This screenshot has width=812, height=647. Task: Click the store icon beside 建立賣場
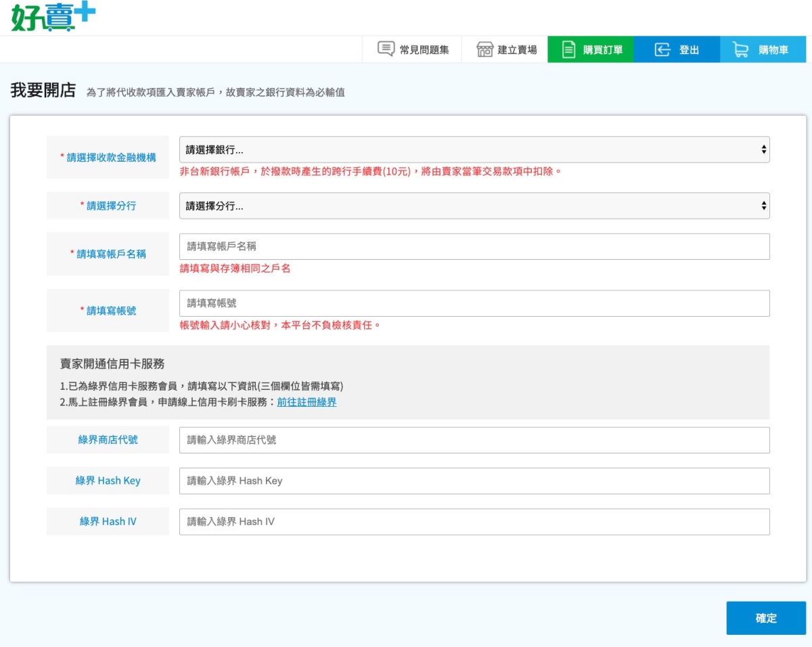coord(484,49)
